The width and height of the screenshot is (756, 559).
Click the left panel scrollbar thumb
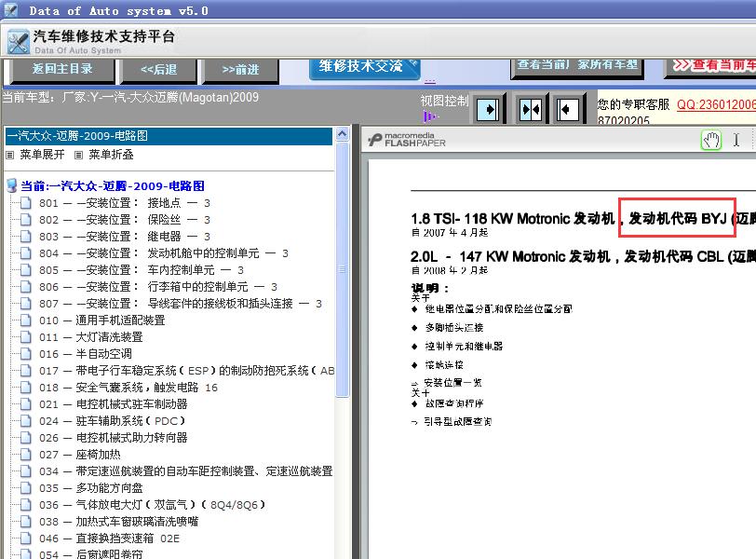343,269
